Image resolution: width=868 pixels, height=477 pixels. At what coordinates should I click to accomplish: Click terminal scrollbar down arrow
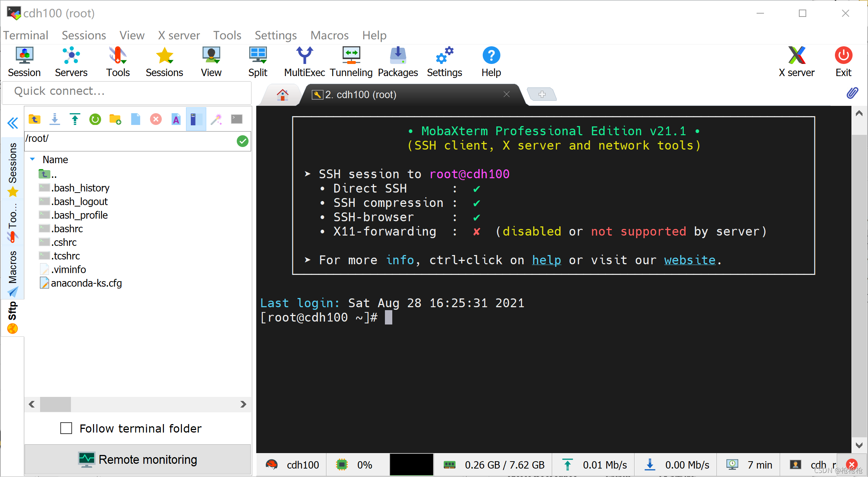point(859,445)
